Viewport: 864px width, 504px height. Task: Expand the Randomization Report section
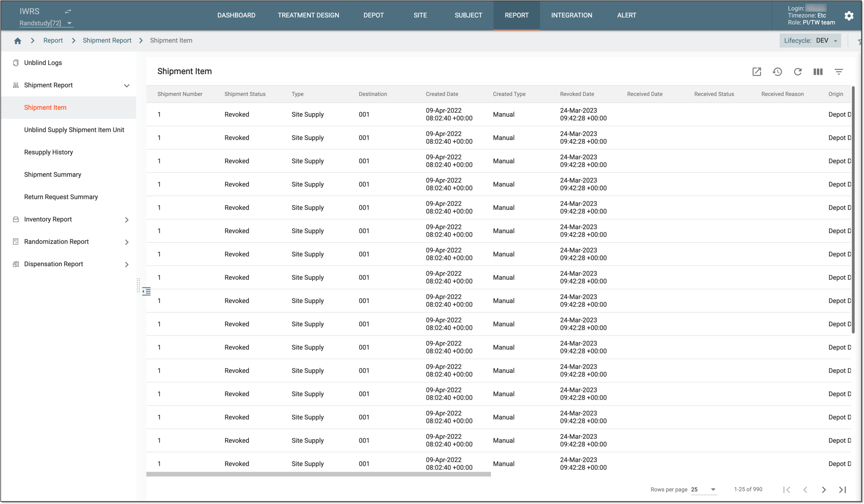click(127, 242)
